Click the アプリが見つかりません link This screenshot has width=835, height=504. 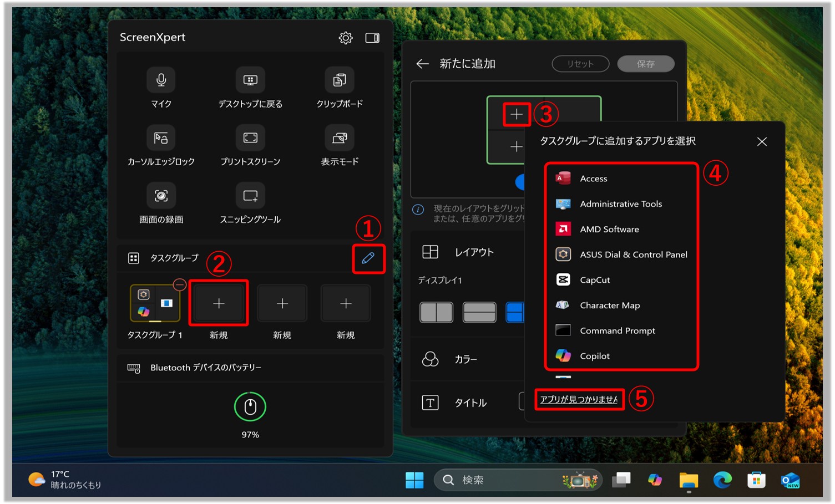pos(579,399)
